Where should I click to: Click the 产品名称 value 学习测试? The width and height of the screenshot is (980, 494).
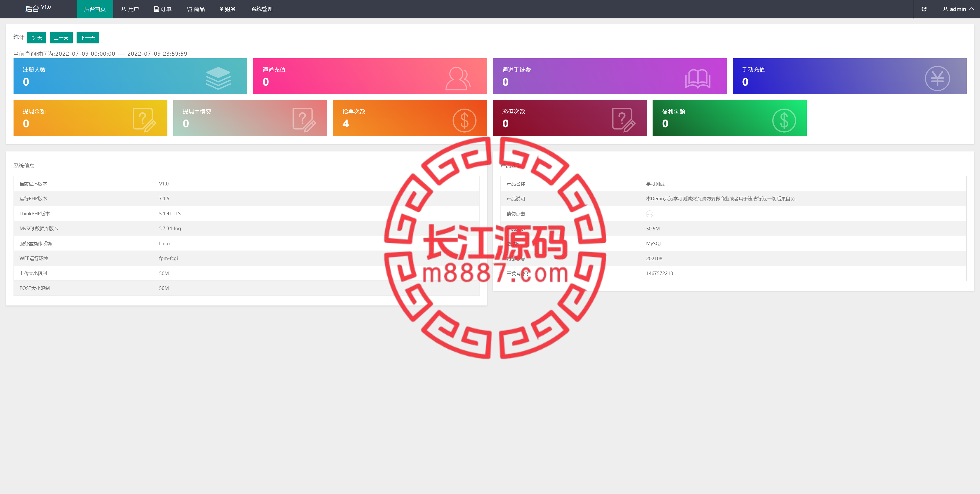pyautogui.click(x=655, y=184)
